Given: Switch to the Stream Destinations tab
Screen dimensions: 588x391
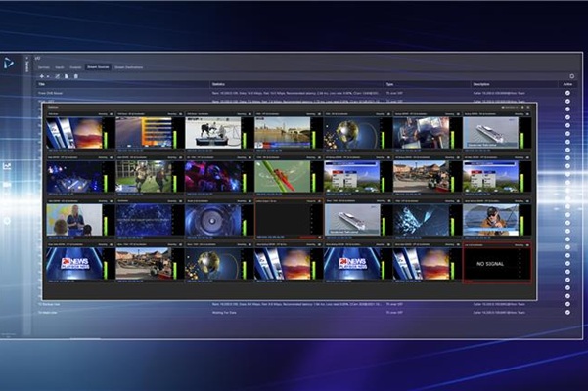Looking at the screenshot, I should pos(128,67).
